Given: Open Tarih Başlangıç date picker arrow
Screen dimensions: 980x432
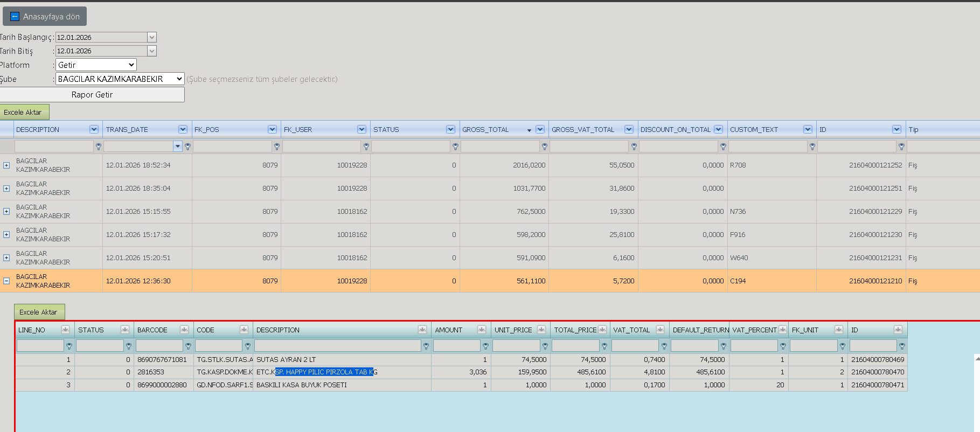Looking at the screenshot, I should coord(152,37).
